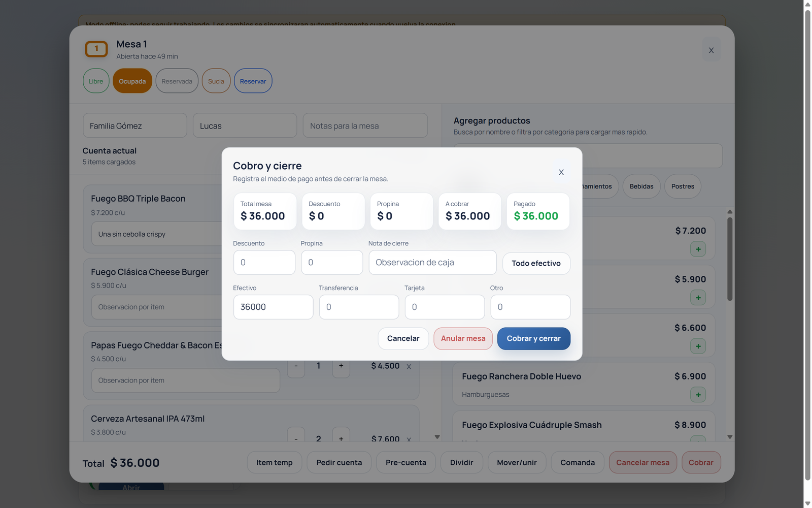The width and height of the screenshot is (812, 508).
Task: Set table status to Reservada
Action: coord(177,81)
